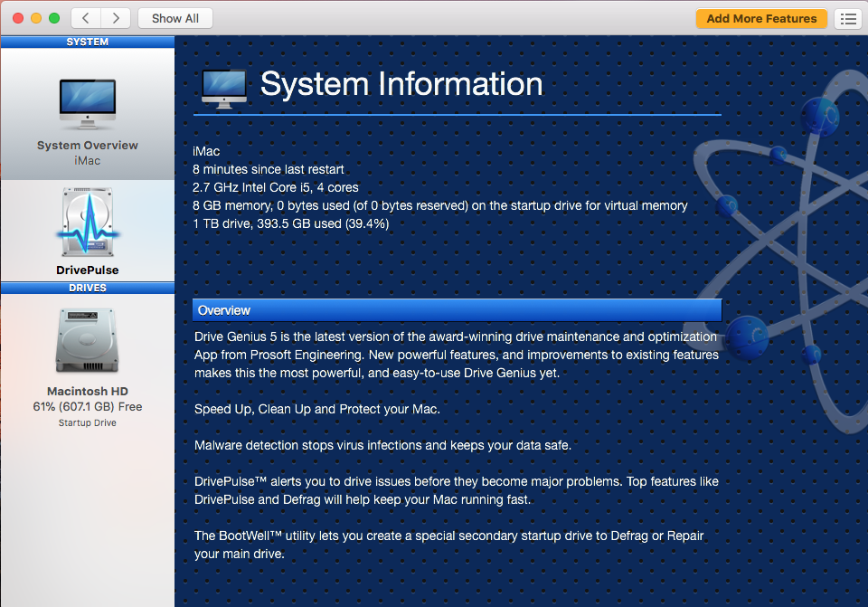
Task: Select the SYSTEM section header
Action: pyautogui.click(x=87, y=41)
